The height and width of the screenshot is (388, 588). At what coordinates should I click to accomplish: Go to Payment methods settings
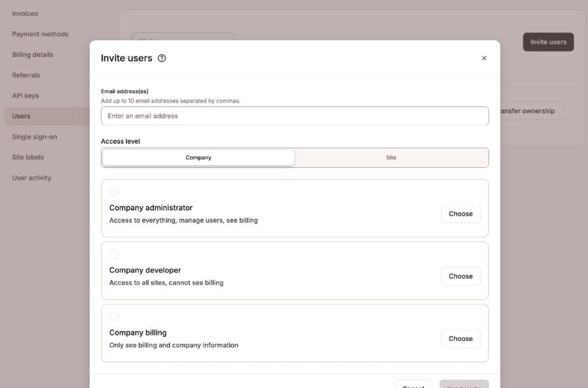(40, 33)
